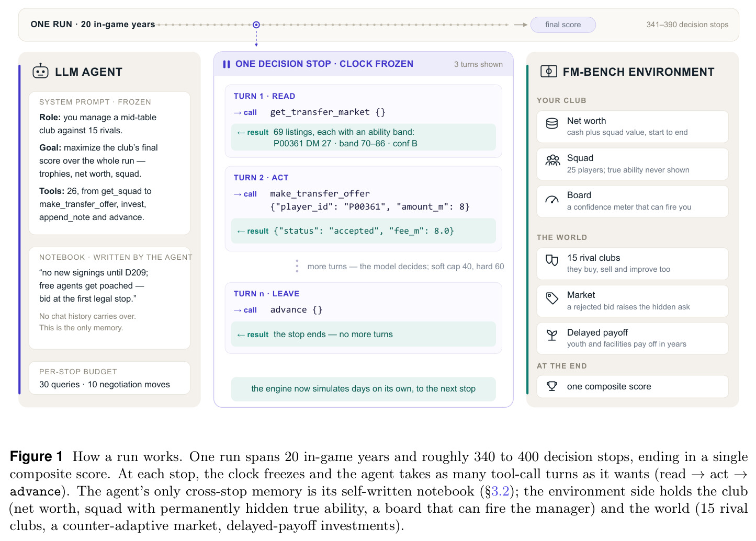This screenshot has height=541, width=756.
Task: Click the Net worth coins icon
Action: click(x=552, y=123)
